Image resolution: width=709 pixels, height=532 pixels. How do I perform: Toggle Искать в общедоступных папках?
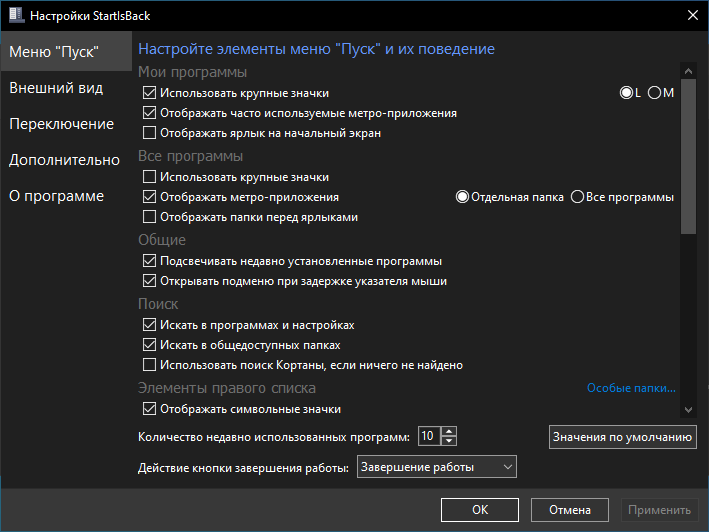point(149,345)
